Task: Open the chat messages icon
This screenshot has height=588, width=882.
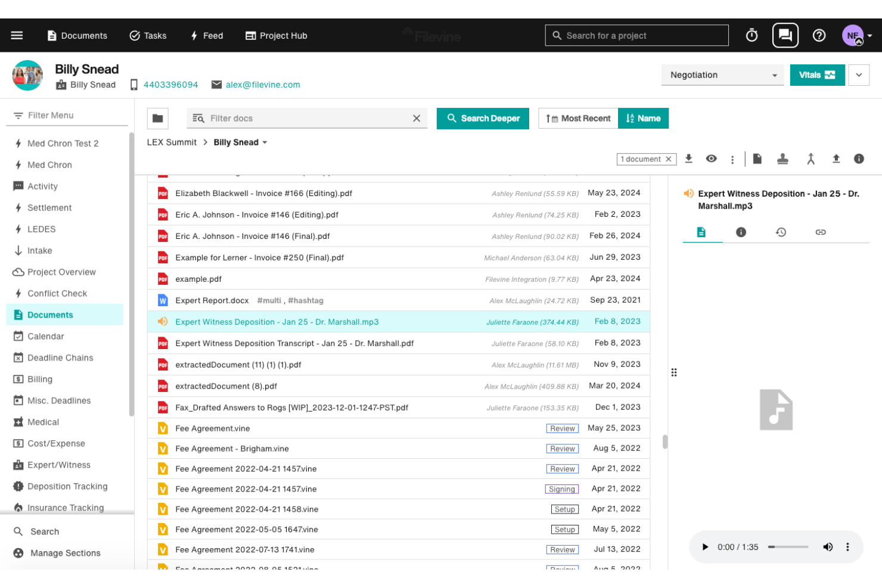Action: pos(785,36)
